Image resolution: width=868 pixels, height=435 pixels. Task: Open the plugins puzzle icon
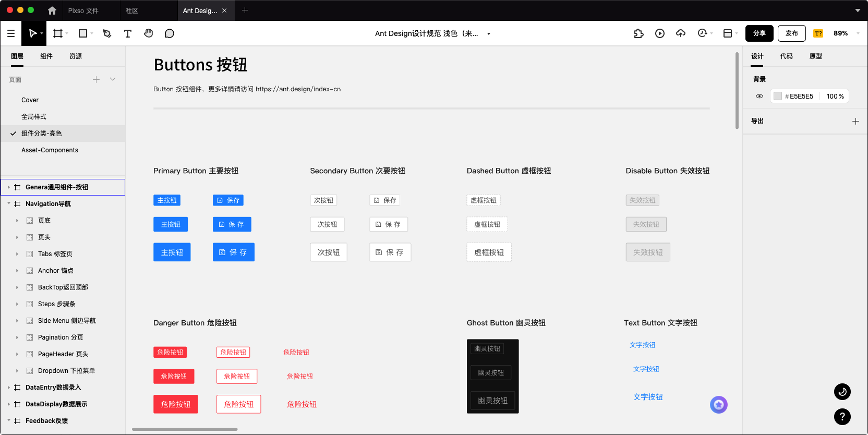pos(639,33)
